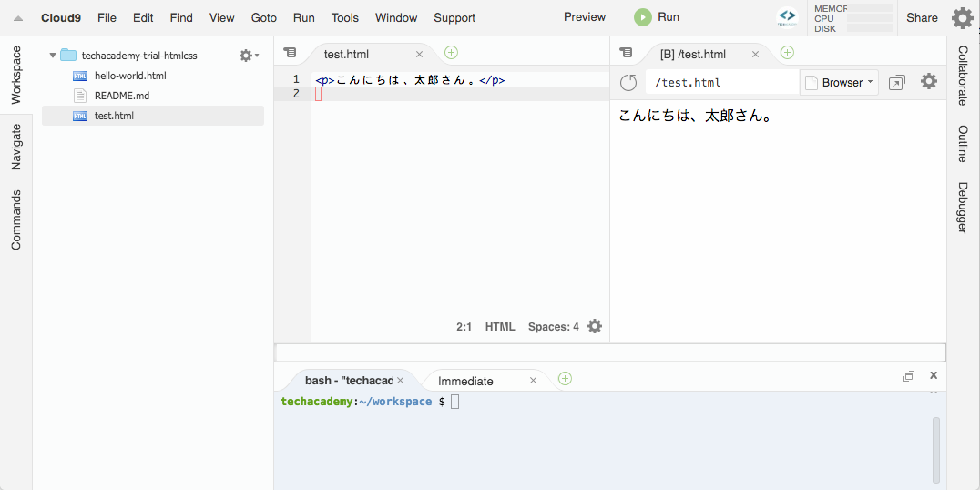
Task: Click the Share button
Action: pyautogui.click(x=922, y=17)
